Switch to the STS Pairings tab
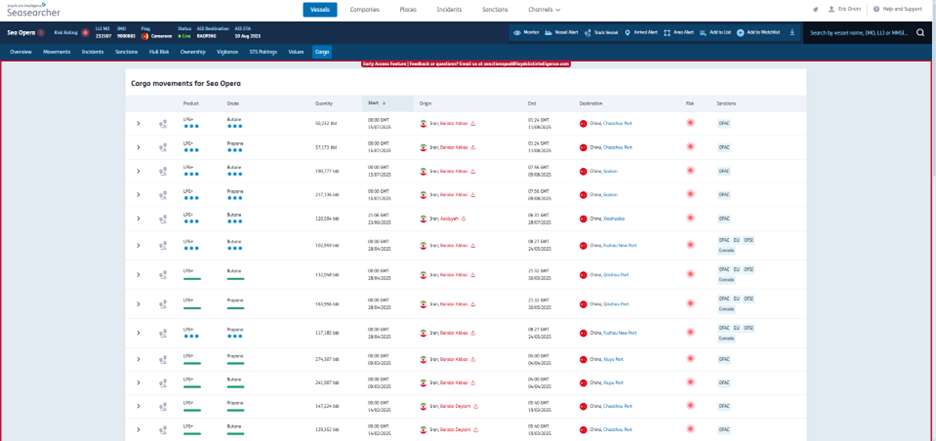The width and height of the screenshot is (936, 441). coord(264,51)
